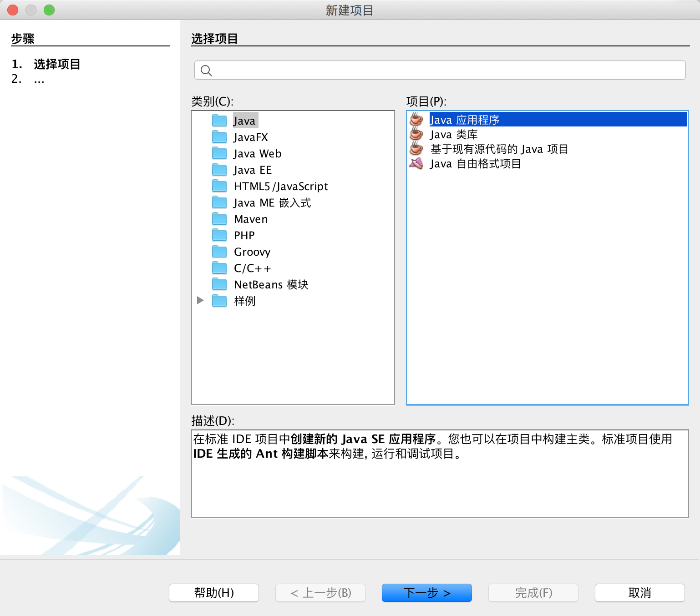The image size is (700, 616).
Task: Click the Maven folder icon
Action: (219, 219)
